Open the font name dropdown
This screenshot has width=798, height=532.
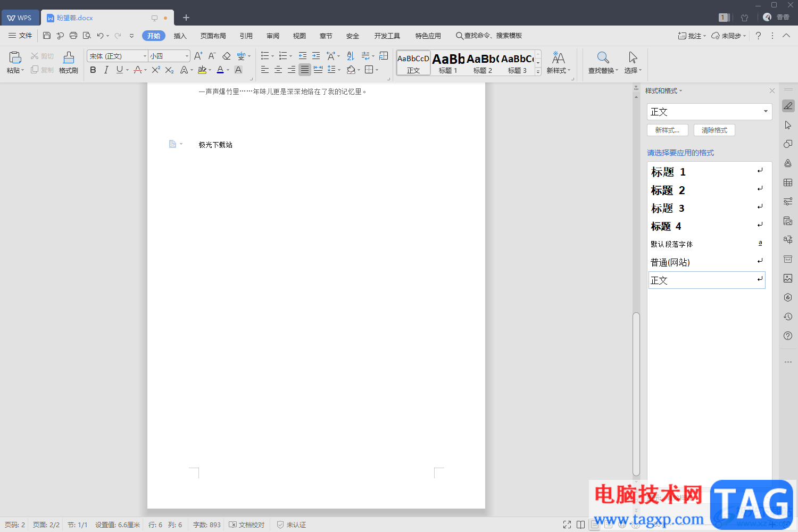(x=145, y=56)
